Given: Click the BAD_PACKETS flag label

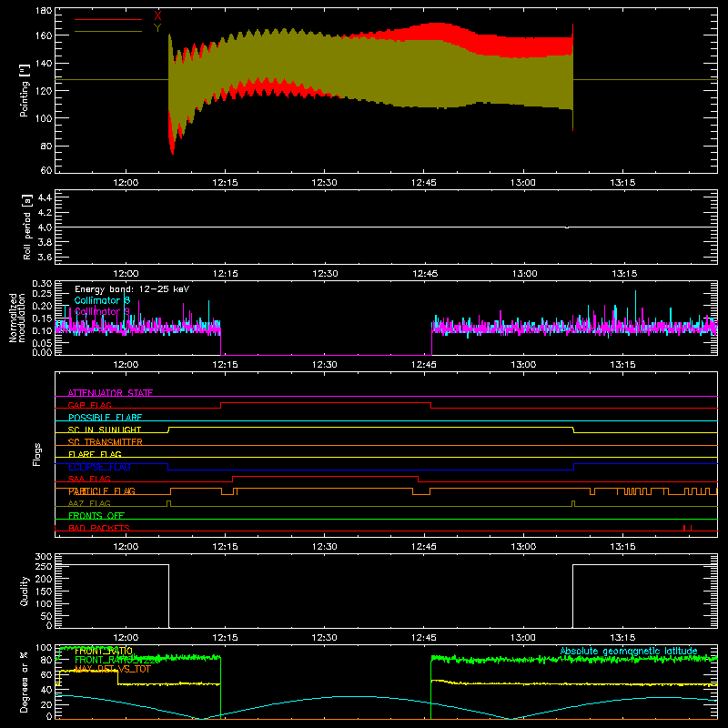Looking at the screenshot, I should click(99, 528).
